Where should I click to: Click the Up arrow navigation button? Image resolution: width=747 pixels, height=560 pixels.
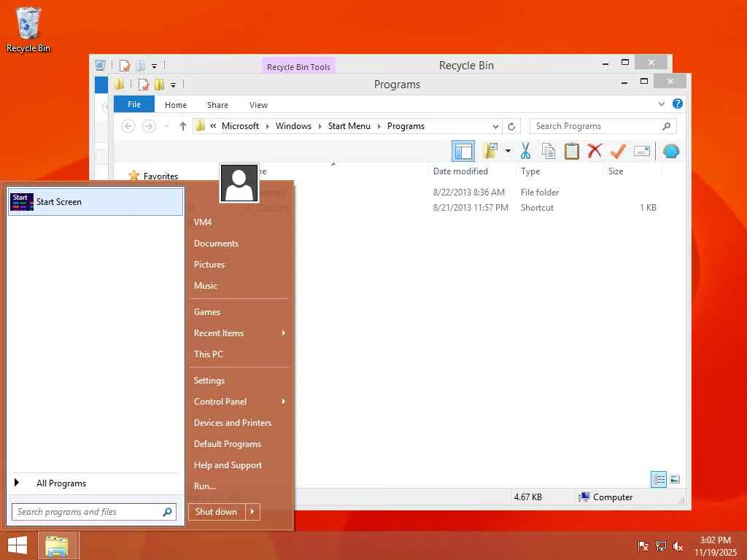click(x=183, y=126)
